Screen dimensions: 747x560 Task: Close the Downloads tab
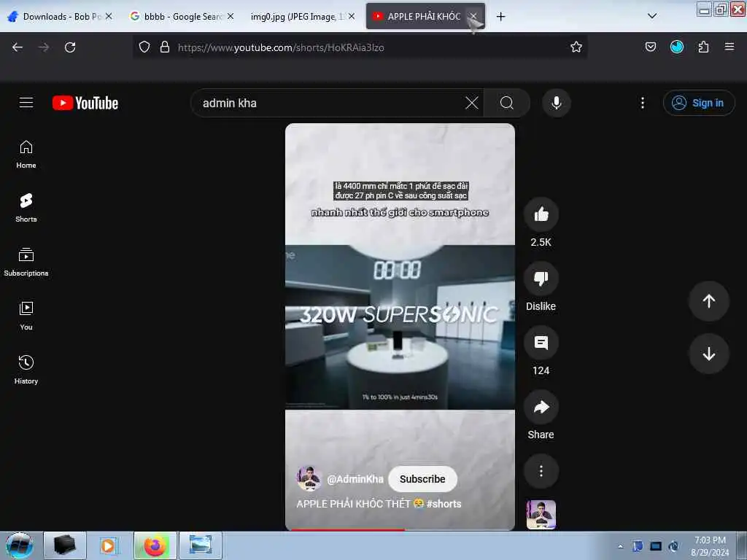pyautogui.click(x=109, y=16)
